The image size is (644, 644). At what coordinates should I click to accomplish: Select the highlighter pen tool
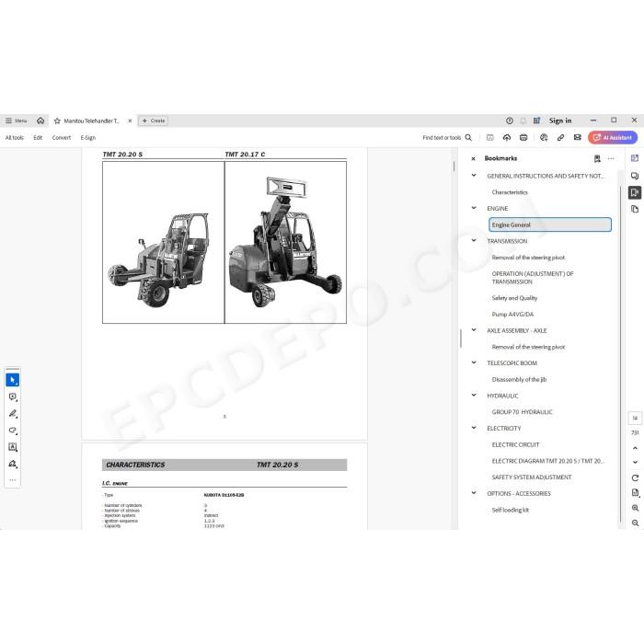pos(13,414)
